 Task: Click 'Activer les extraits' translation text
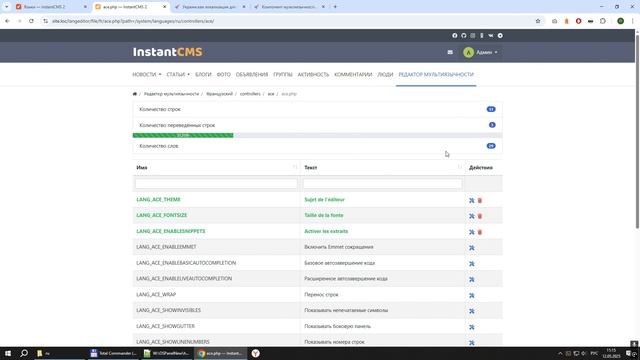click(326, 231)
